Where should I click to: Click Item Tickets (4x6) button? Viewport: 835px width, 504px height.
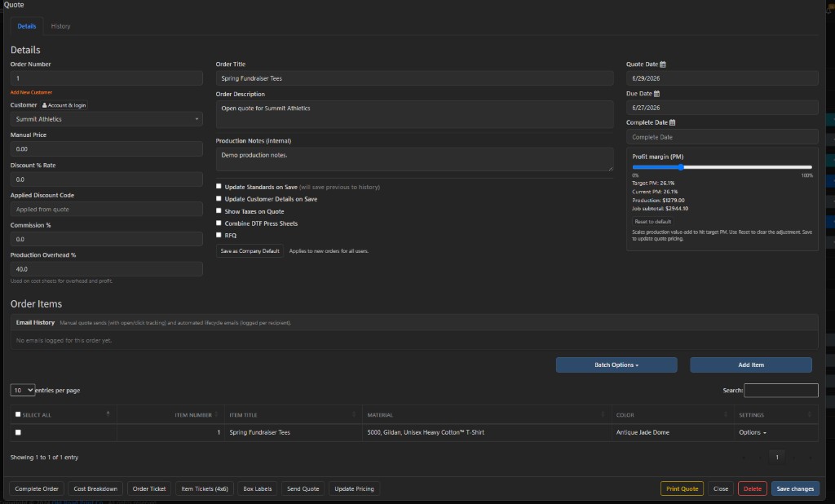[x=205, y=489]
